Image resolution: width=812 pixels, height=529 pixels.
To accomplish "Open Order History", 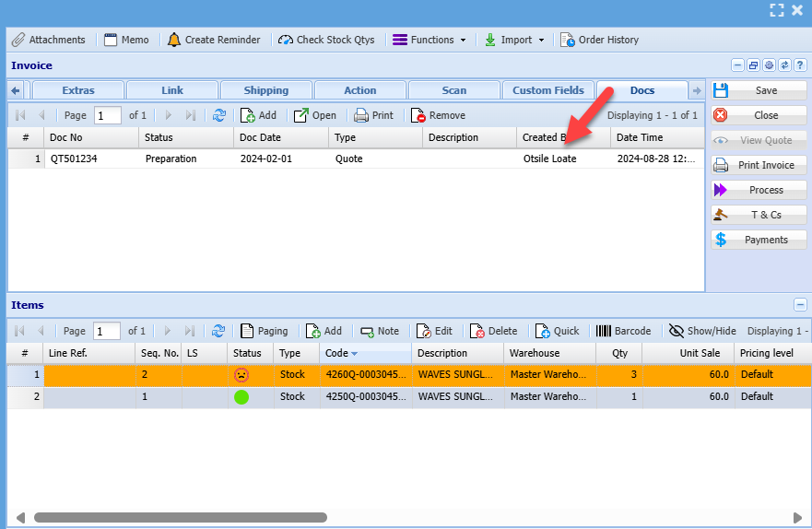I will click(x=600, y=40).
